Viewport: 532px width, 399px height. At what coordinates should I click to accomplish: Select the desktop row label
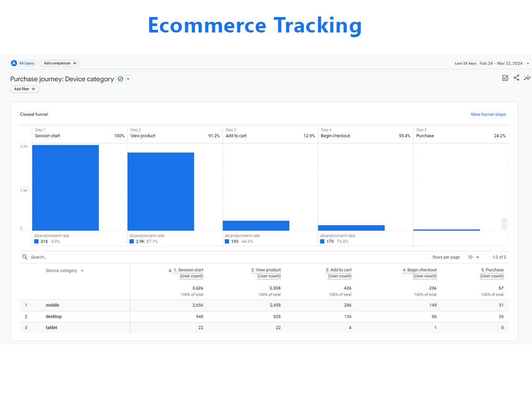pyautogui.click(x=54, y=317)
